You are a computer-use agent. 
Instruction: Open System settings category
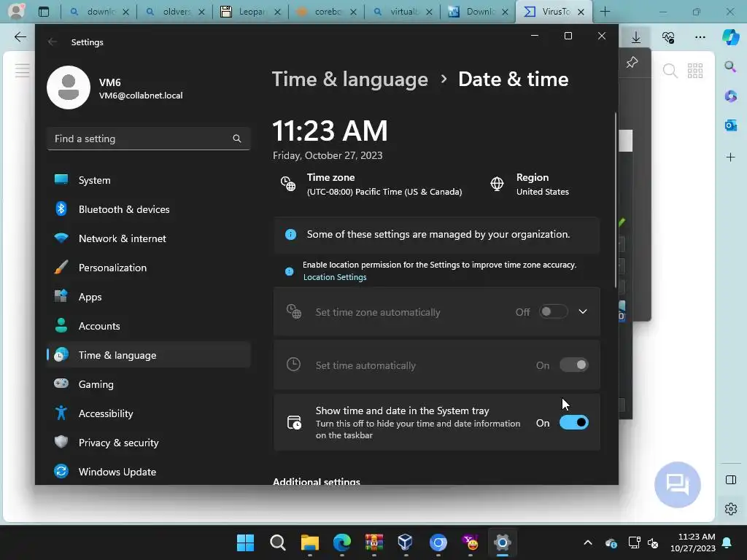(x=149, y=181)
